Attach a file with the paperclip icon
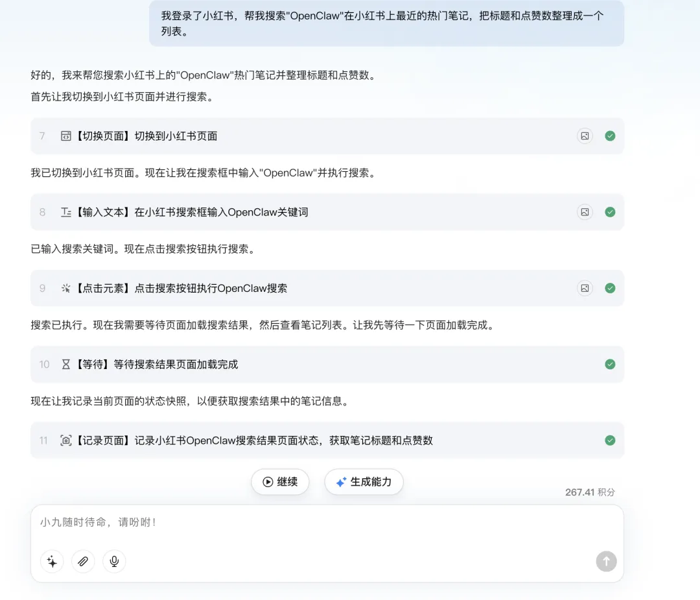 tap(83, 561)
